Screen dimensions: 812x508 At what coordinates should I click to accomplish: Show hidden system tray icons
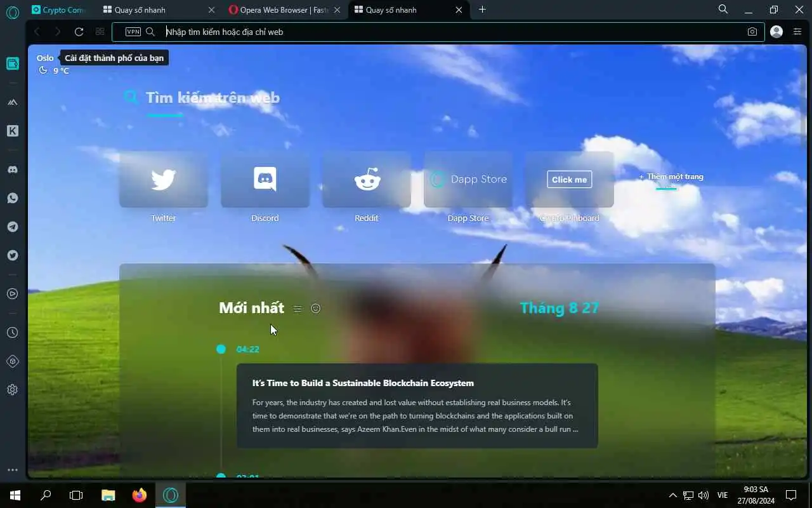tap(673, 495)
